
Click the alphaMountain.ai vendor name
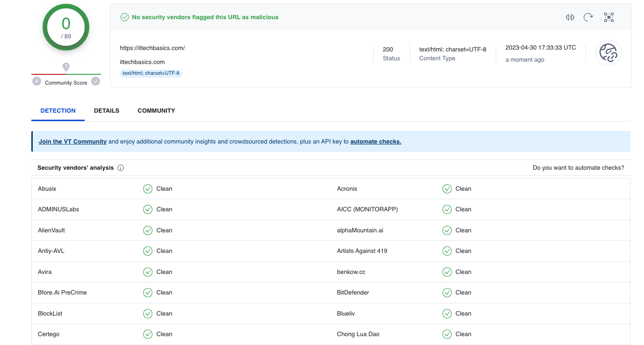click(360, 230)
